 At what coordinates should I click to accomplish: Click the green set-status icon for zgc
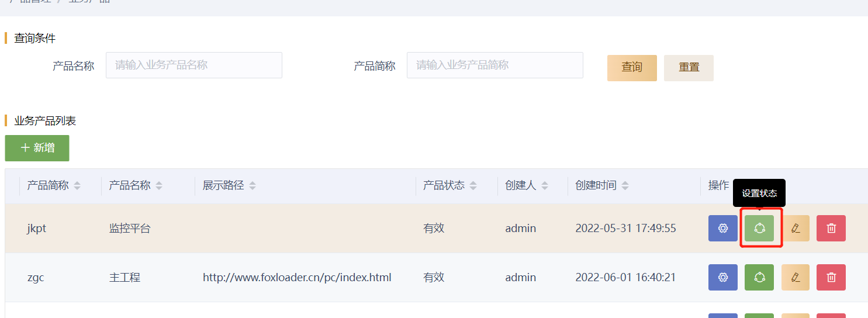(x=759, y=278)
